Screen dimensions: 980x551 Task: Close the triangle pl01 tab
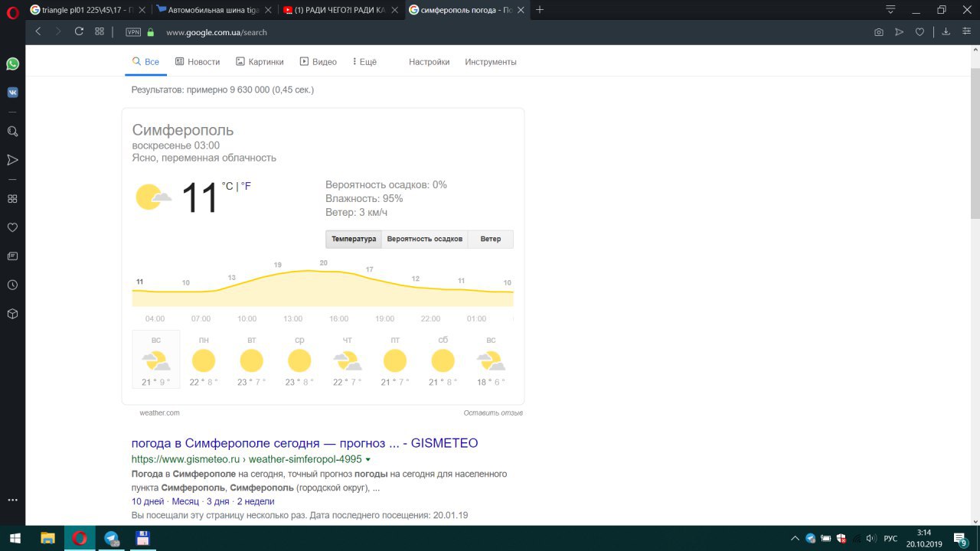click(142, 10)
